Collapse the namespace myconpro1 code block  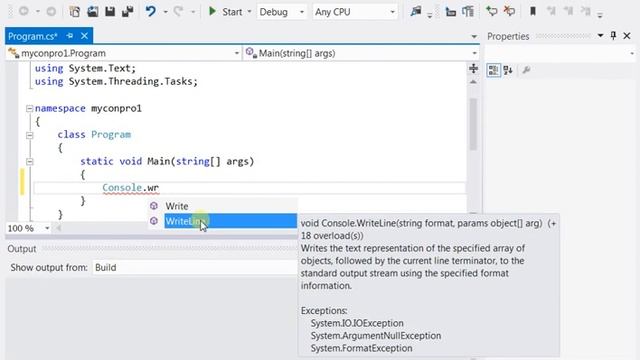[x=29, y=109]
